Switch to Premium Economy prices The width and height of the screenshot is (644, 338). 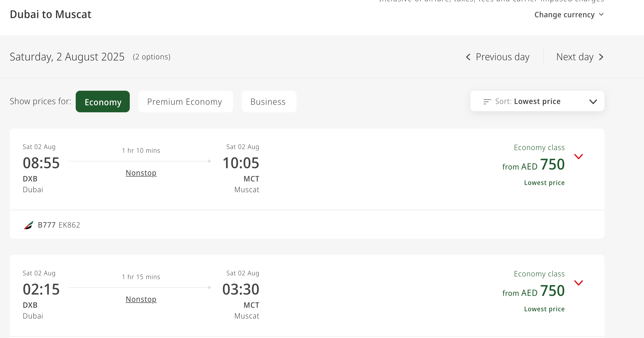(x=185, y=102)
